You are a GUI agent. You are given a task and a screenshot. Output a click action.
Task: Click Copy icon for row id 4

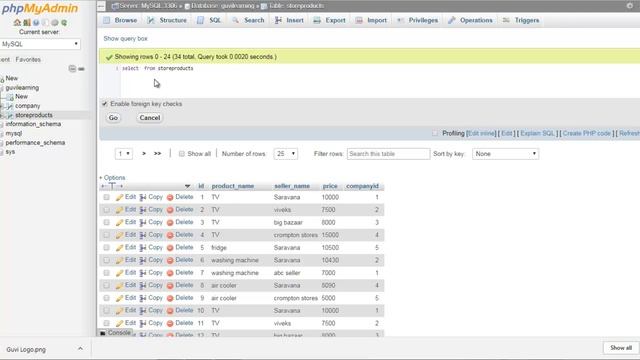(143, 235)
